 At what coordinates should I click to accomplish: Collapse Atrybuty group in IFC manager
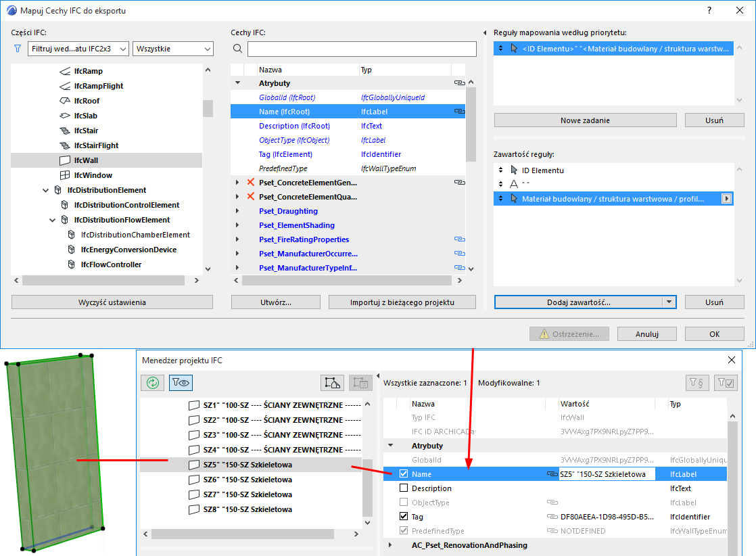click(x=391, y=446)
